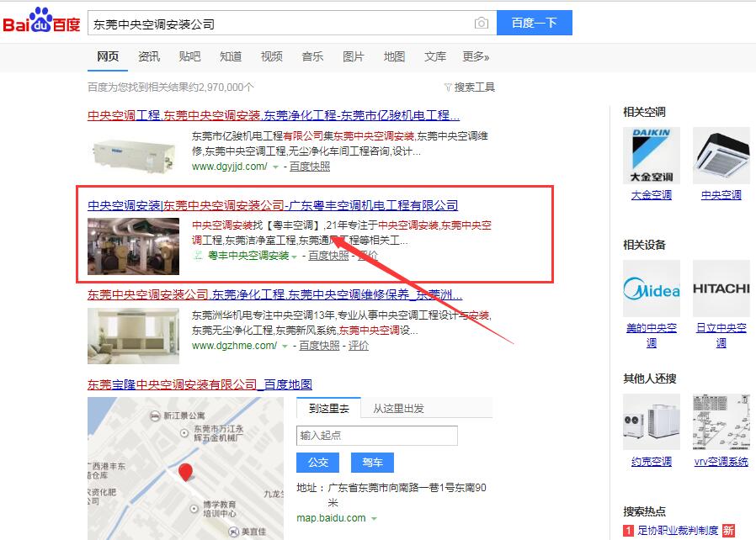Expand dropdown arrow beside www.dgyjjd.com
The height and width of the screenshot is (540, 756).
(x=275, y=167)
